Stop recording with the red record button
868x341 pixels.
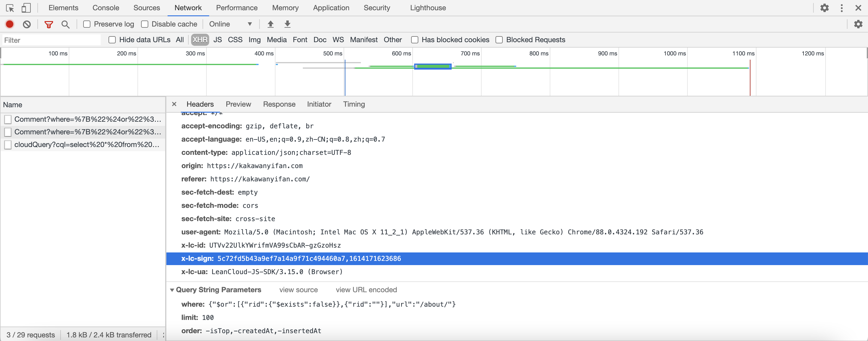(x=9, y=24)
